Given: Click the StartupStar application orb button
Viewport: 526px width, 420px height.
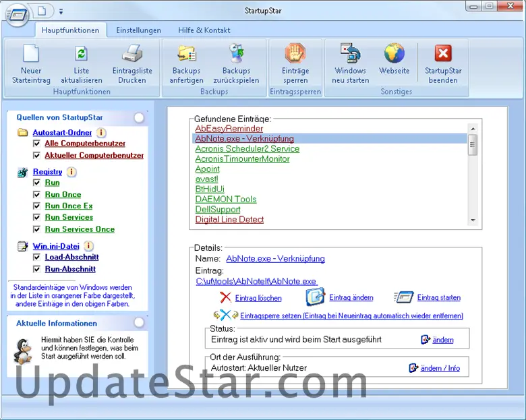Looking at the screenshot, I should point(18,15).
